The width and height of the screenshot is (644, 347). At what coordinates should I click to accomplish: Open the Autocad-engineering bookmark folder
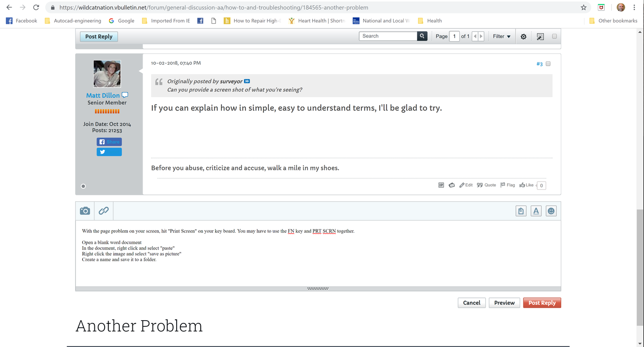(73, 21)
